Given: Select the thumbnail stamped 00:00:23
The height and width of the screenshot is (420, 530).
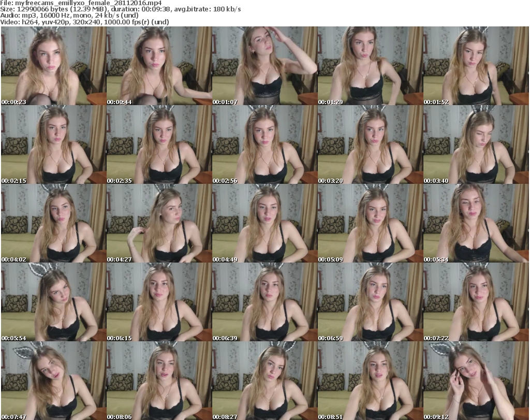Looking at the screenshot, I should point(54,66).
